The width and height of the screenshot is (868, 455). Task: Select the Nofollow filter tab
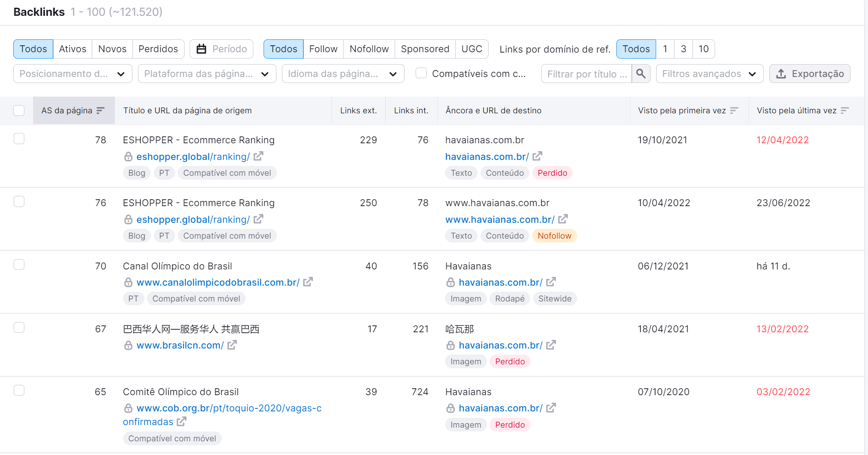[369, 49]
